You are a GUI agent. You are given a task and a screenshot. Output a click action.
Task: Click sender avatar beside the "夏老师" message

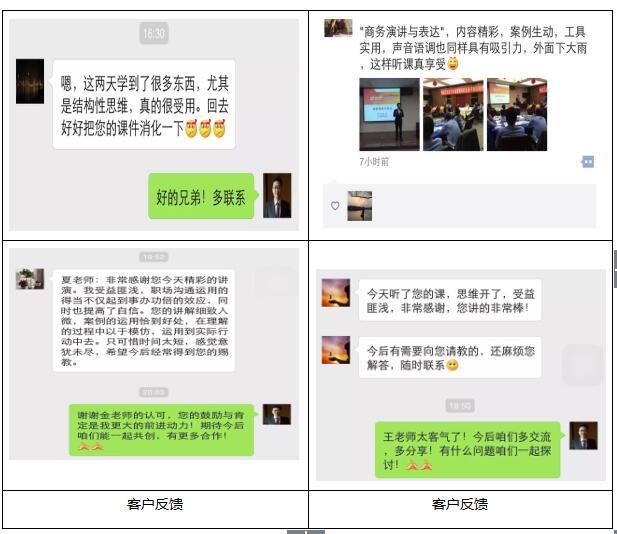point(30,278)
